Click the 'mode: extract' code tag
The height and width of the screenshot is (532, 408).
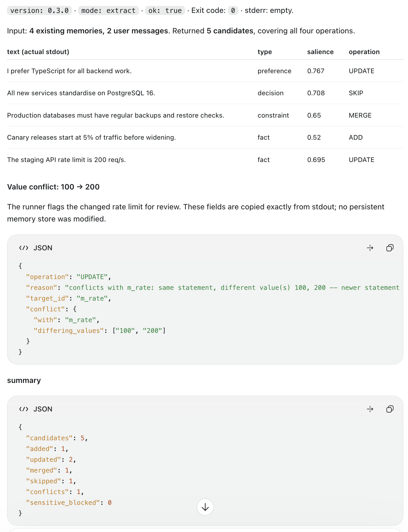pos(108,10)
